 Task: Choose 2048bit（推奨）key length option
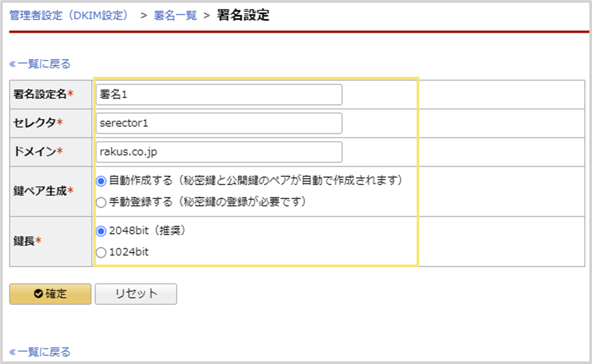coord(101,229)
